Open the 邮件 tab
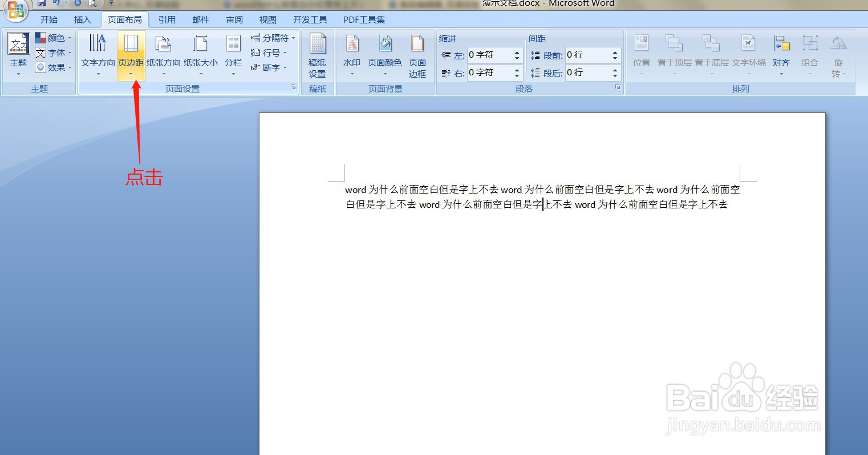 [x=201, y=19]
